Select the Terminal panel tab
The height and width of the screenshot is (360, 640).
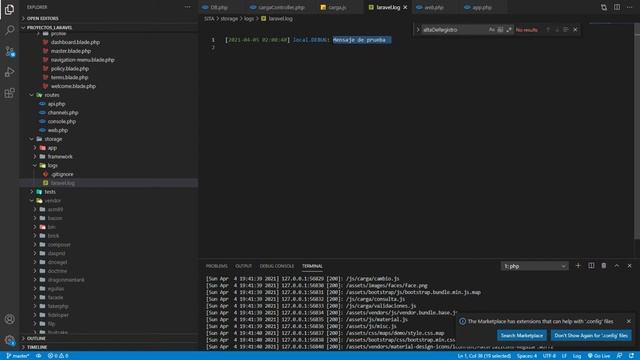pos(312,266)
